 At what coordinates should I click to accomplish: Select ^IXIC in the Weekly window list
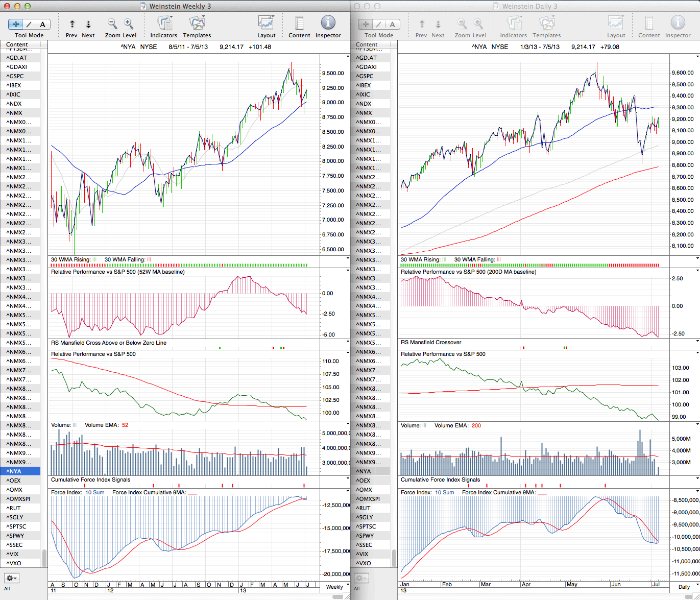tap(20, 94)
